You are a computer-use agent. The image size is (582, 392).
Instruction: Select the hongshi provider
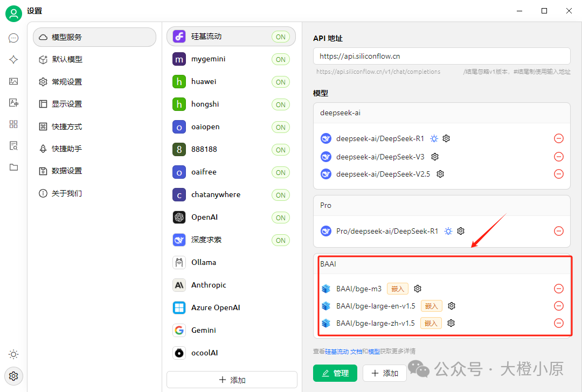(231, 104)
